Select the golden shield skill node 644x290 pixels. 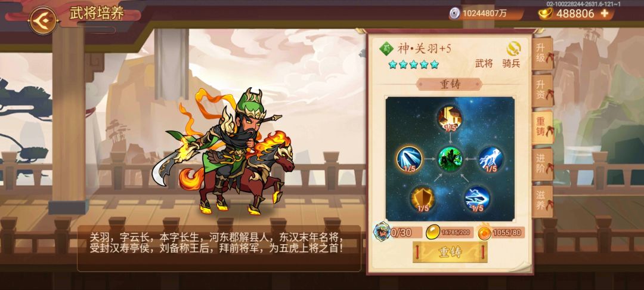423,199
